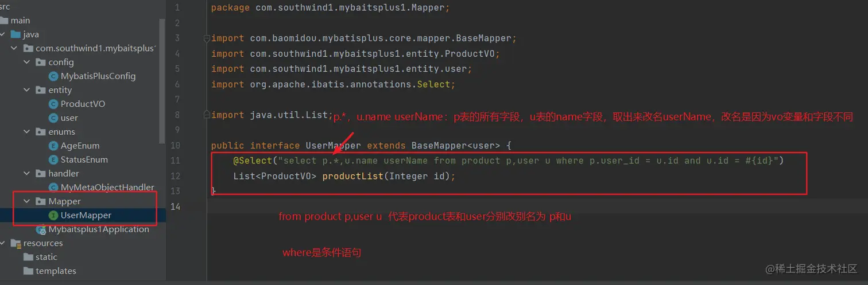This screenshot has height=285, width=868.
Task: Click the user class icon
Action: [53, 118]
